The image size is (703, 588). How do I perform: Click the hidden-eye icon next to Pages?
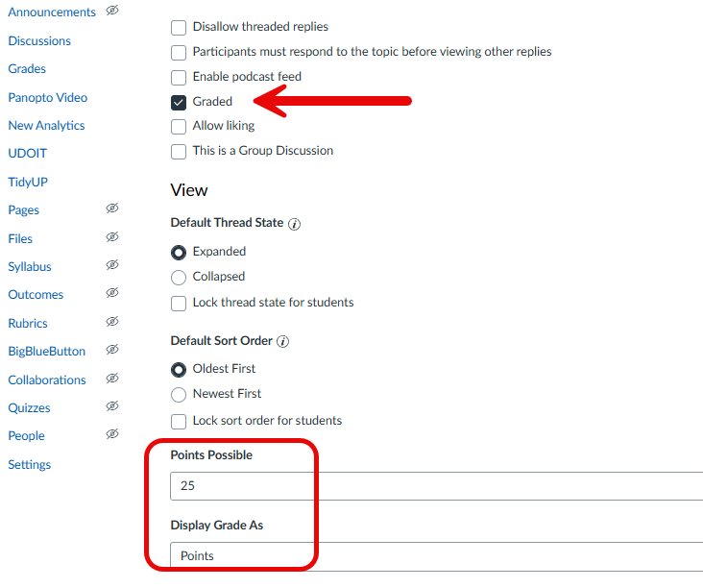(112, 208)
